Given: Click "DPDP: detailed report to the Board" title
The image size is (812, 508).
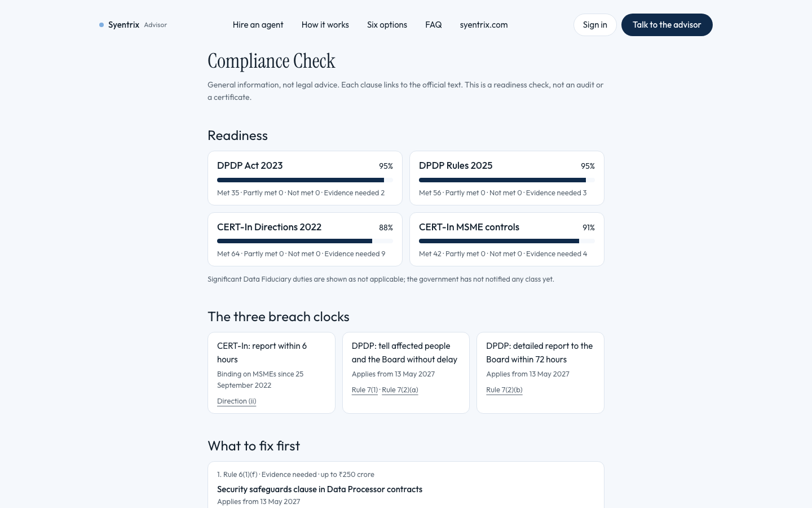Looking at the screenshot, I should click(539, 353).
